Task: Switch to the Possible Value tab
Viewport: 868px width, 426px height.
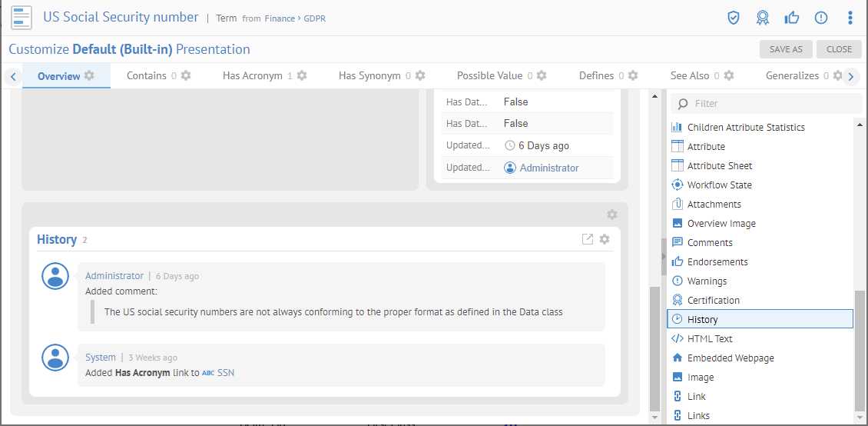Action: tap(489, 76)
